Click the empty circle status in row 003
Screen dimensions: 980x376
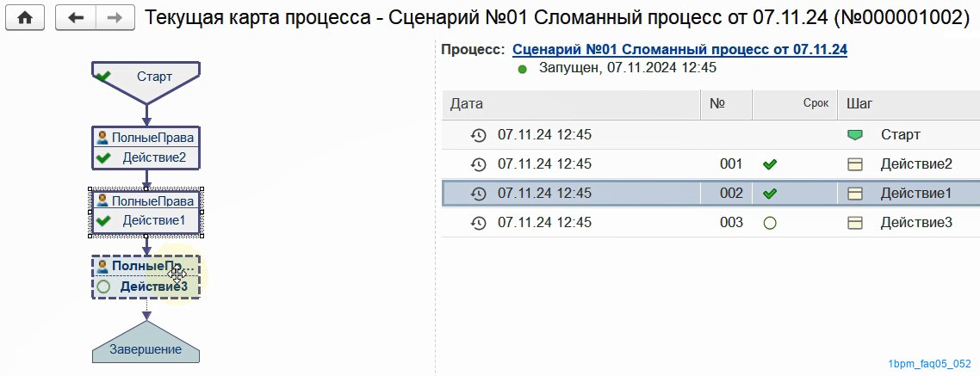click(x=770, y=223)
